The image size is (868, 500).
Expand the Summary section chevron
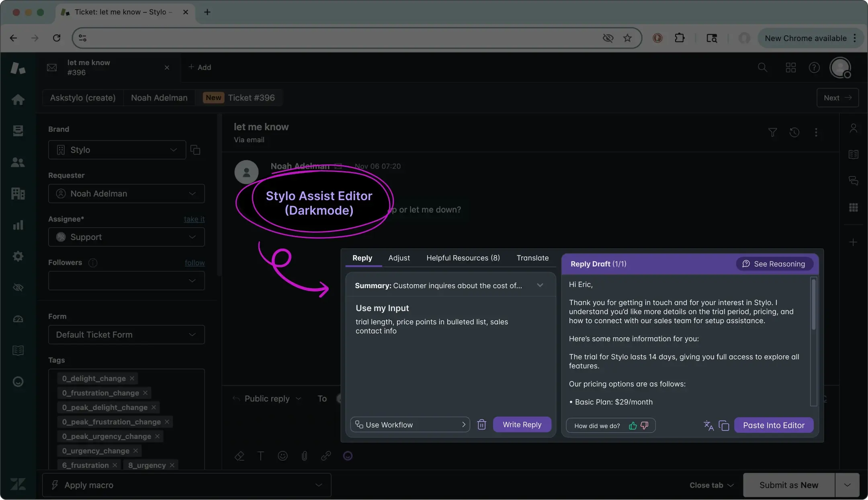(x=540, y=285)
